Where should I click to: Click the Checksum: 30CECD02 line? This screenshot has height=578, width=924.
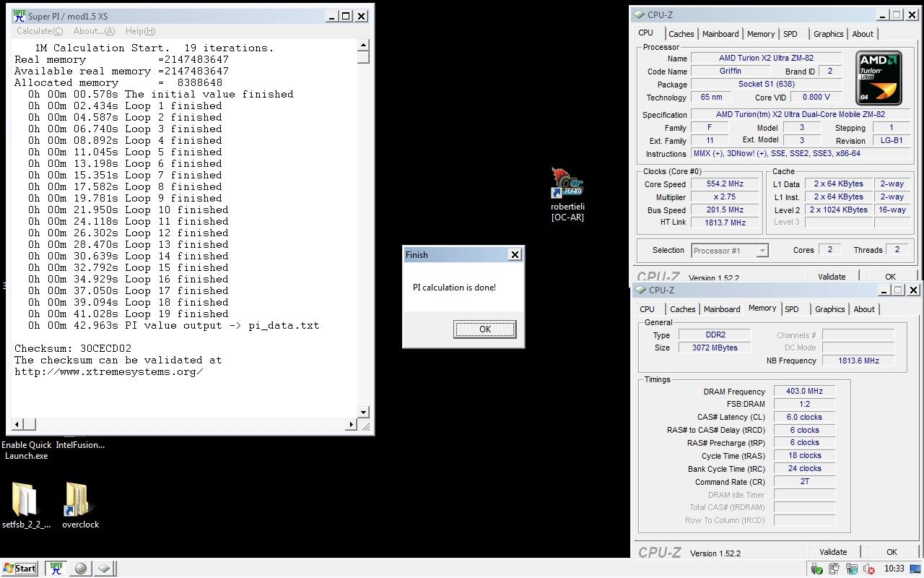(x=73, y=348)
